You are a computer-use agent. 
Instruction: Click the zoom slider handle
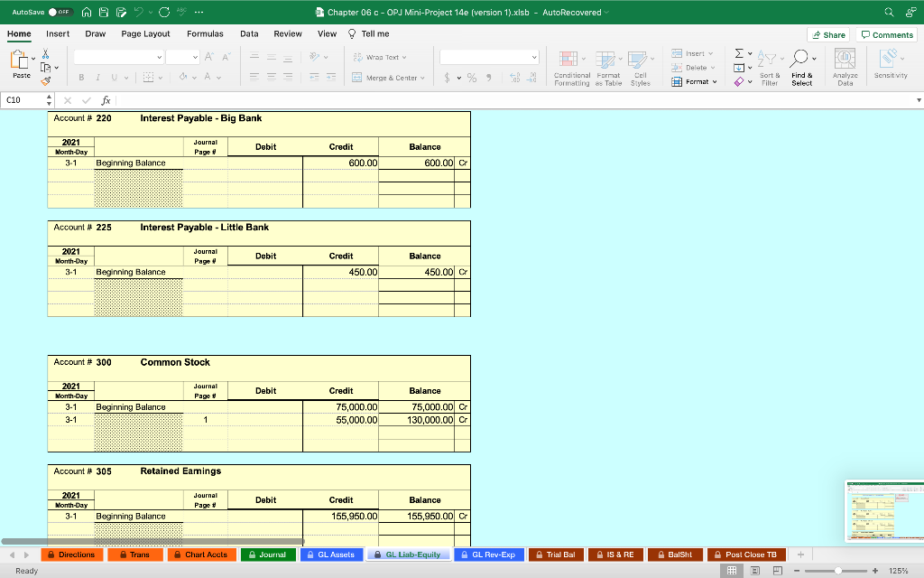[838, 571]
